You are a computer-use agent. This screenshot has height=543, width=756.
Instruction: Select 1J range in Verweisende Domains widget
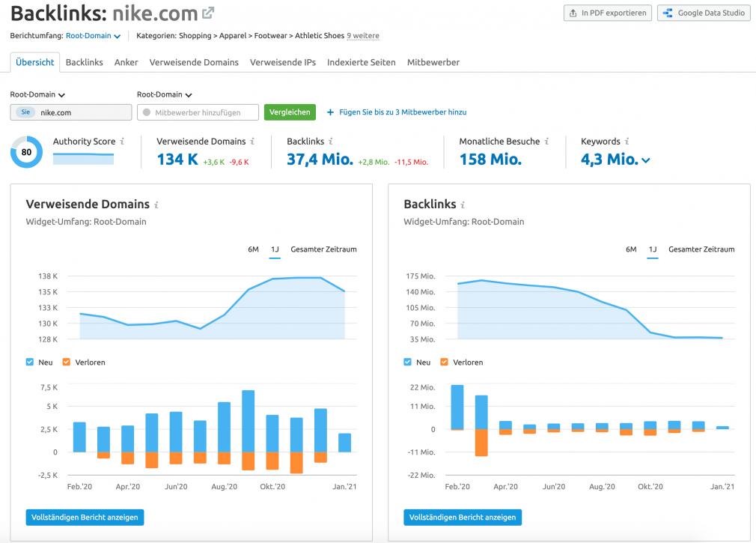coord(275,249)
